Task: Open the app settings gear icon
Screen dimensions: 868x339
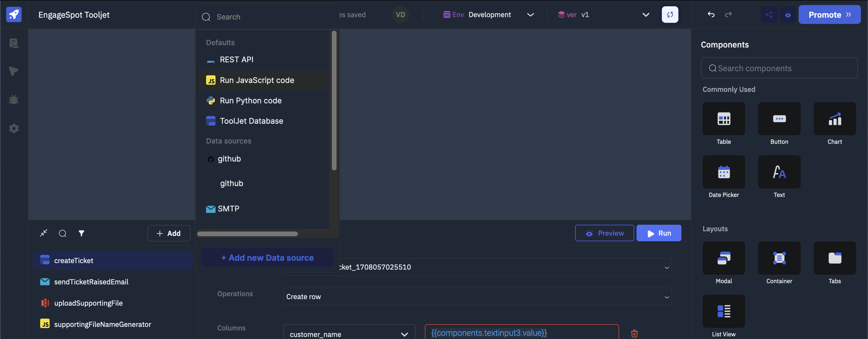Action: click(x=14, y=128)
